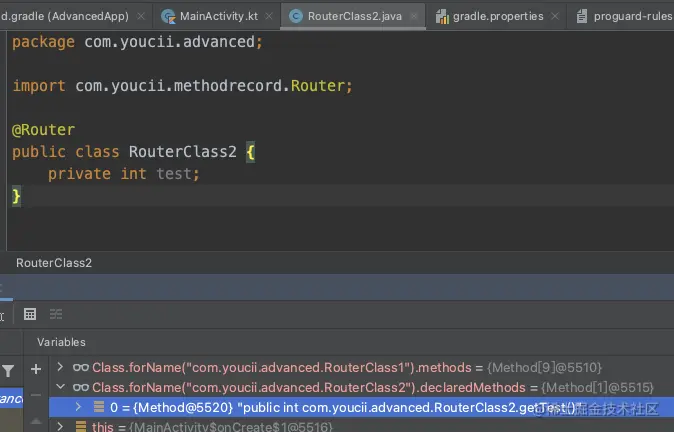This screenshot has height=432, width=674.
Task: Close the gradle.properties tab
Action: click(x=555, y=16)
